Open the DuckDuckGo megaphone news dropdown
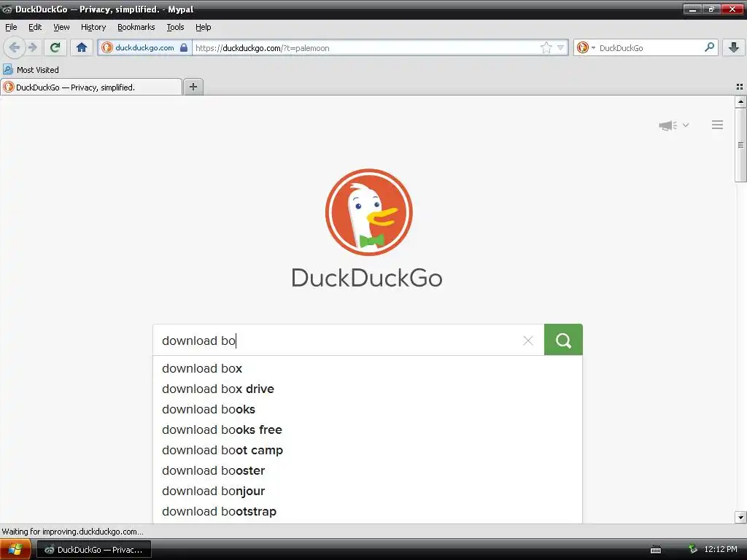This screenshot has width=747, height=560. click(x=673, y=125)
